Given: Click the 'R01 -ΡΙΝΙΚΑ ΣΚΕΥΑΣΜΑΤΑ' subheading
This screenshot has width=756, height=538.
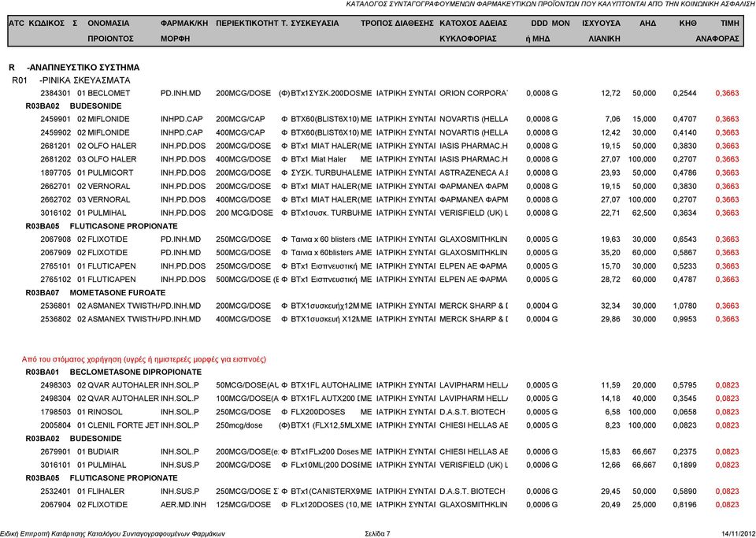Looking at the screenshot, I should pyautogui.click(x=71, y=80).
